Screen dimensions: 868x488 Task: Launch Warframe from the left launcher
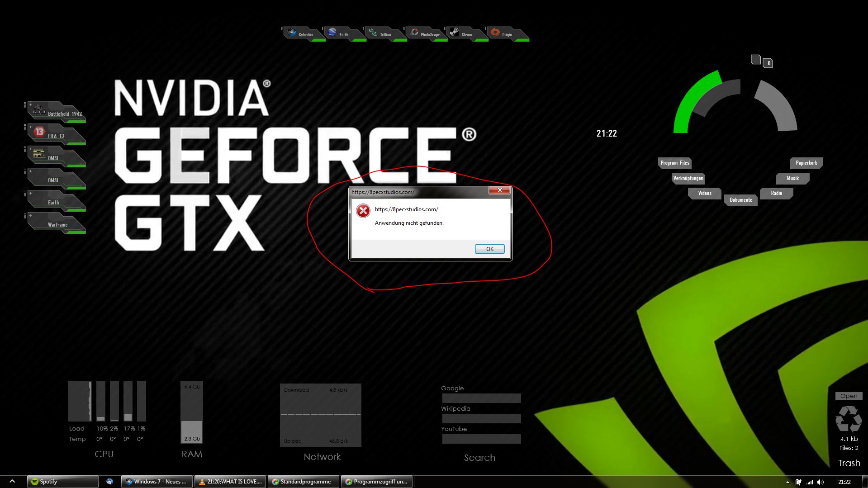click(x=57, y=223)
